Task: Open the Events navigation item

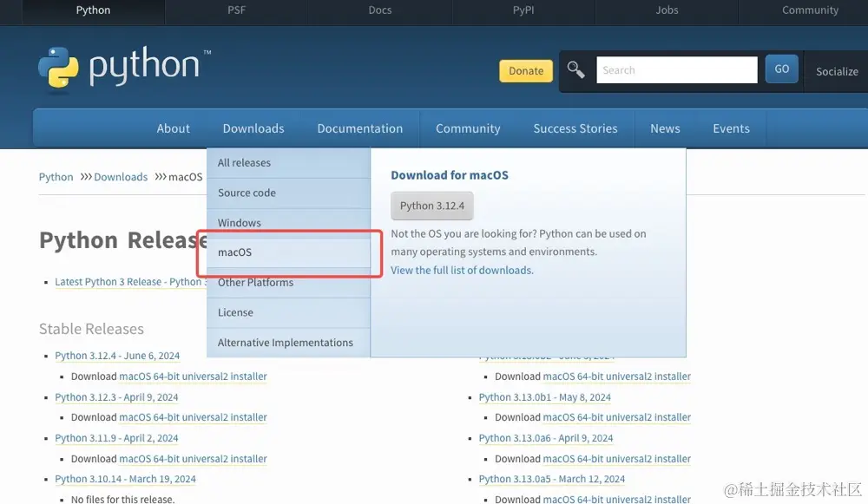Action: point(731,128)
